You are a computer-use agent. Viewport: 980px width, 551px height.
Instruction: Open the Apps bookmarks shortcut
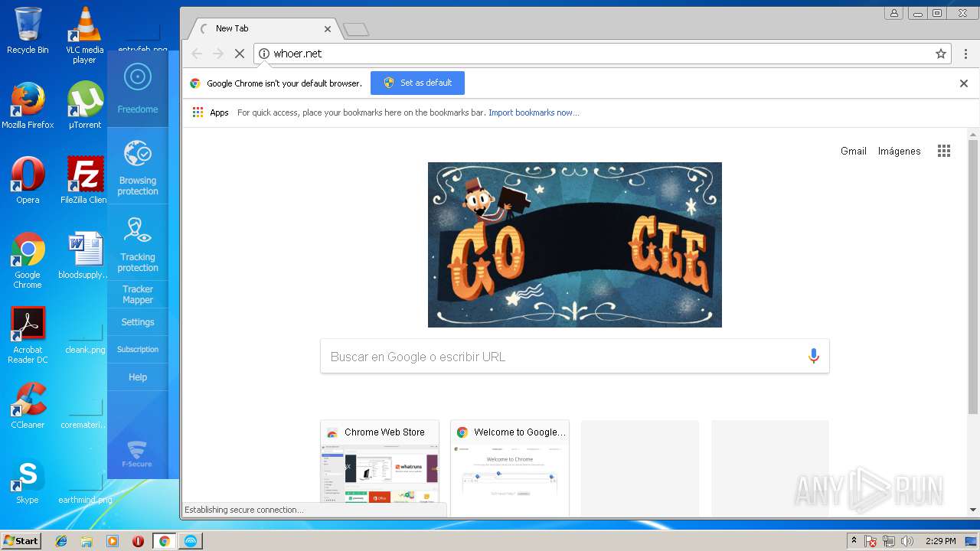pyautogui.click(x=211, y=112)
